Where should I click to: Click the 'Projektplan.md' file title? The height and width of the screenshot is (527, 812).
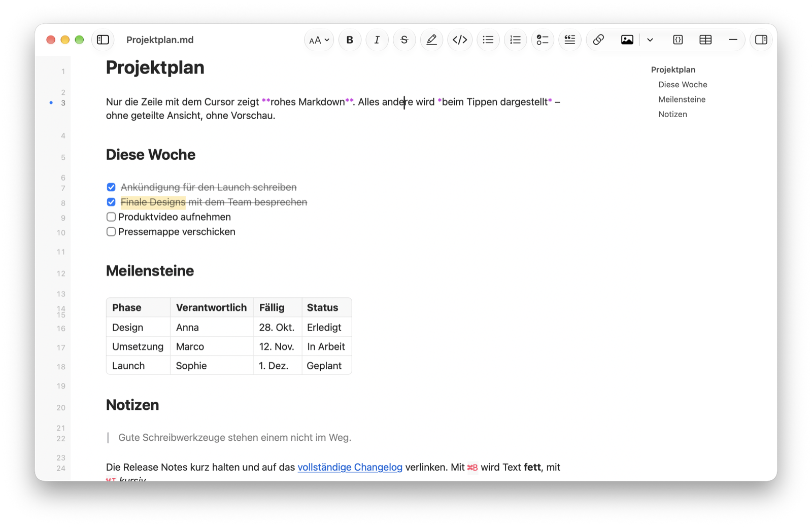pyautogui.click(x=160, y=40)
